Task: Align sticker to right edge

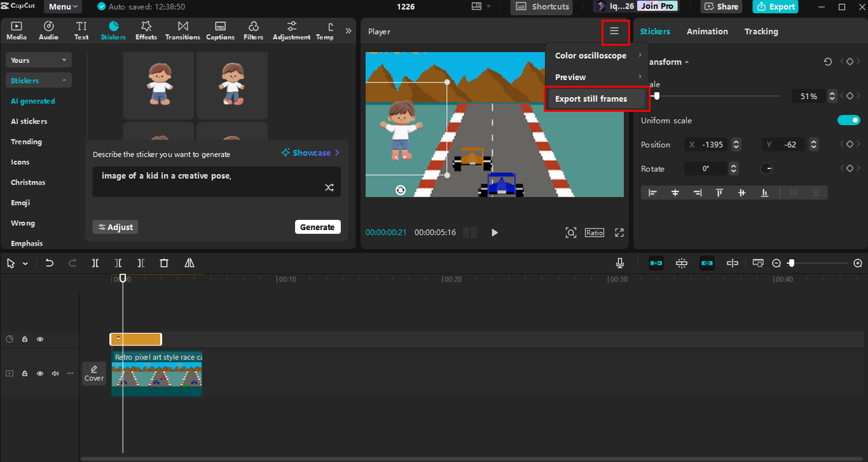Action: point(697,193)
